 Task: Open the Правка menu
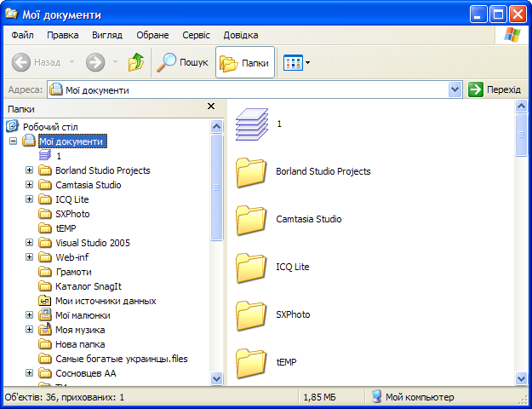62,35
